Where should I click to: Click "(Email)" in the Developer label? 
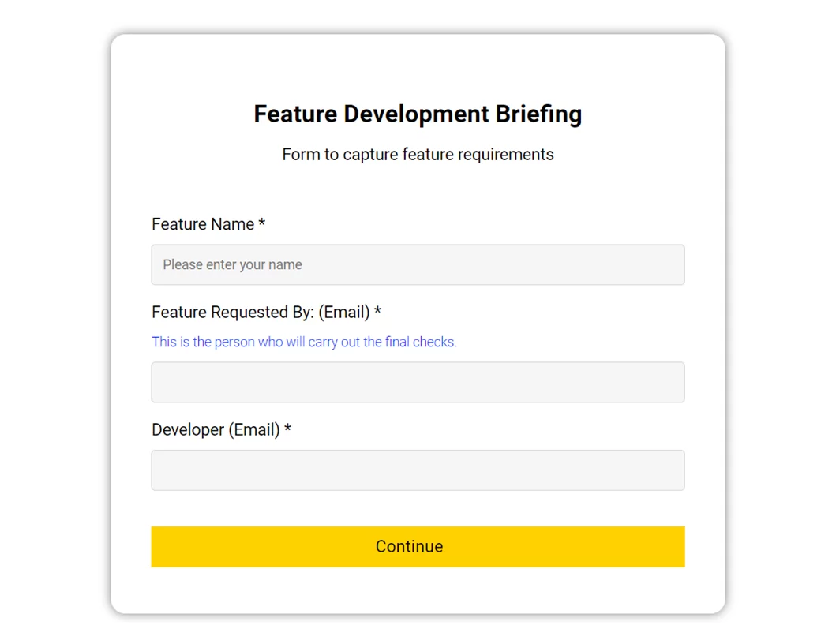click(254, 429)
